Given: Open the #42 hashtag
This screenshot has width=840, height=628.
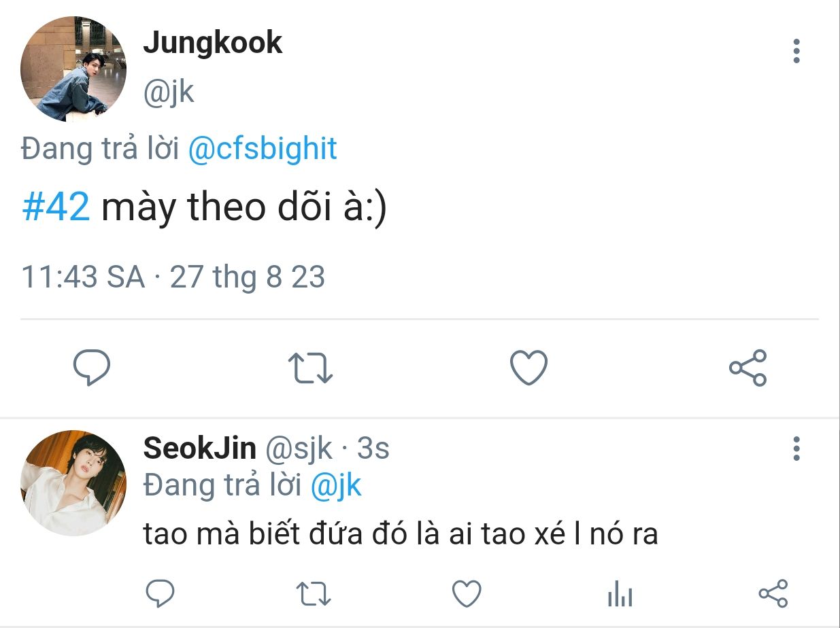Looking at the screenshot, I should point(56,207).
